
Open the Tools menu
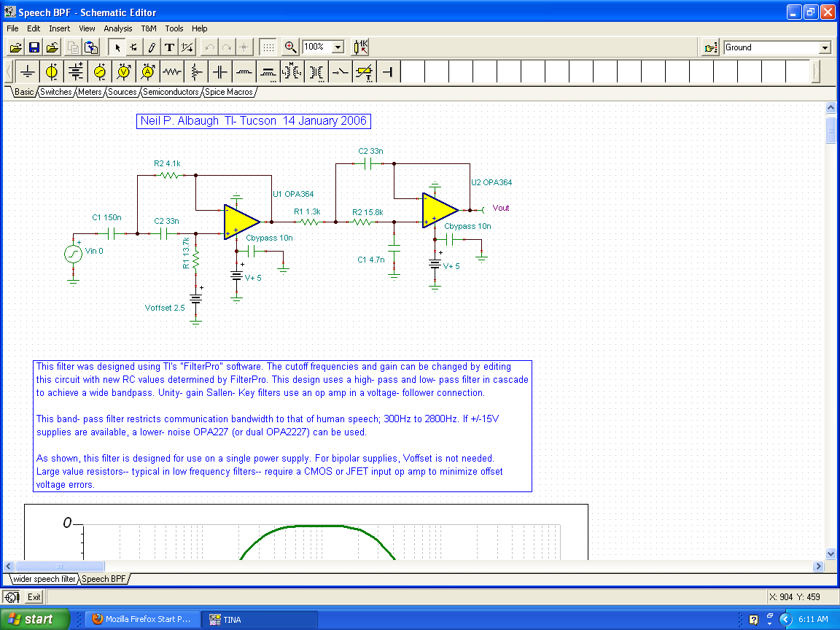point(174,28)
